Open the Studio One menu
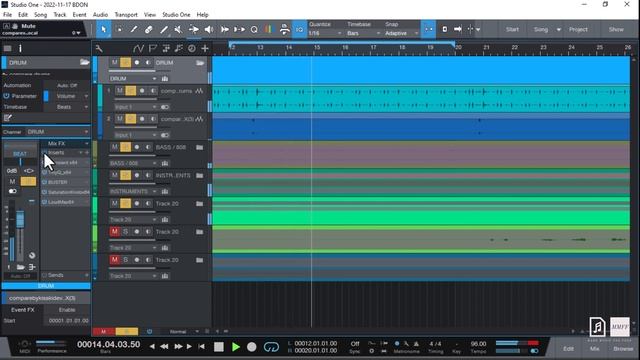Screen dimensions: 640x360 click(176, 14)
